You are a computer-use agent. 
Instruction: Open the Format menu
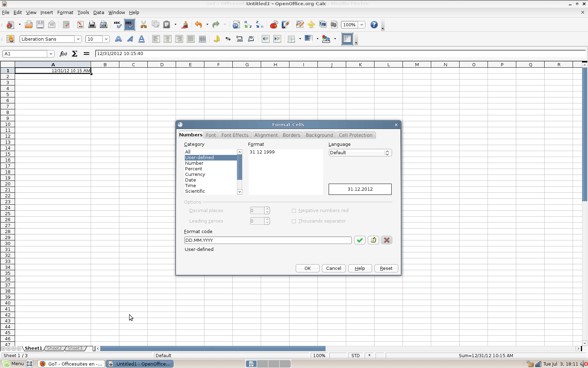(65, 12)
